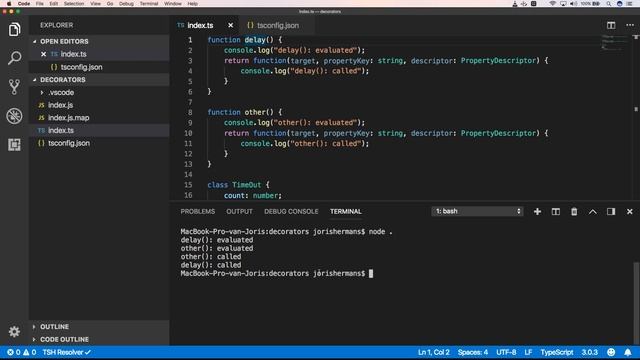Click line number 15 in gutter
Viewport: 640px width, 360px height.
(x=188, y=185)
